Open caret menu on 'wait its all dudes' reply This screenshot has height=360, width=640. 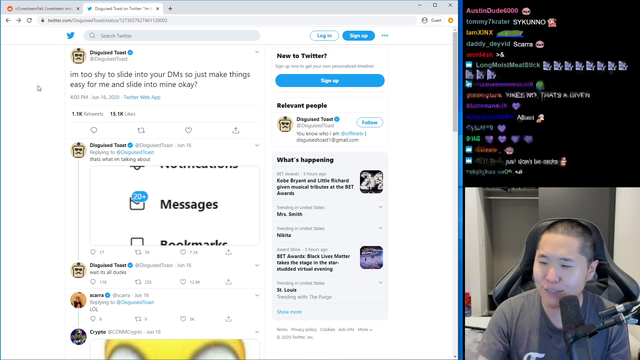point(257,265)
